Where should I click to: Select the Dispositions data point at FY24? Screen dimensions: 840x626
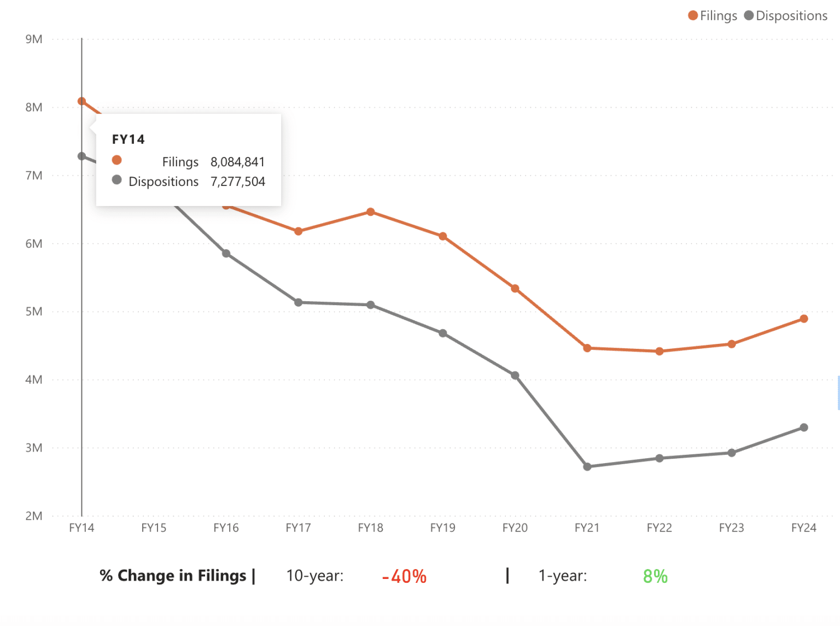(803, 428)
